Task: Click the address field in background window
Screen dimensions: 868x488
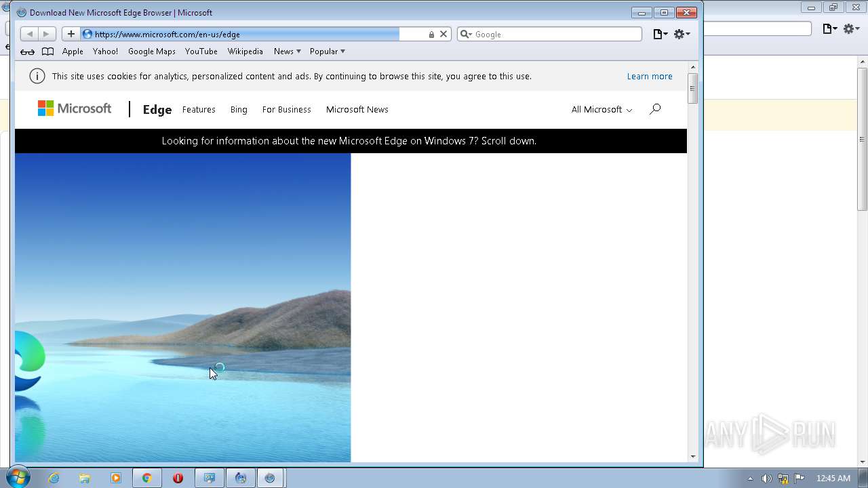Action: pyautogui.click(x=757, y=28)
